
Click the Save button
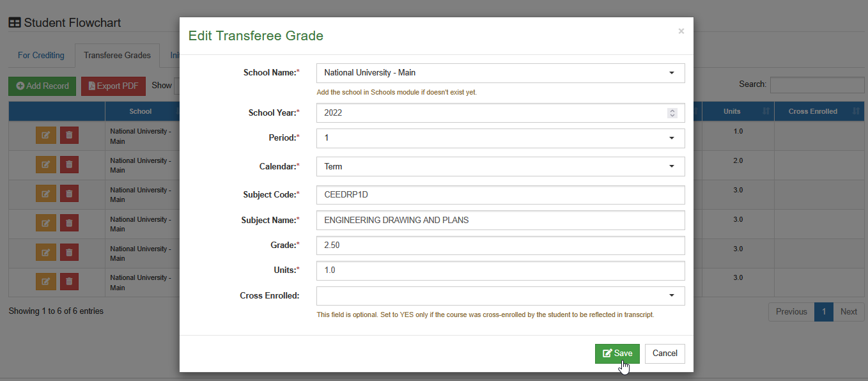click(x=617, y=354)
